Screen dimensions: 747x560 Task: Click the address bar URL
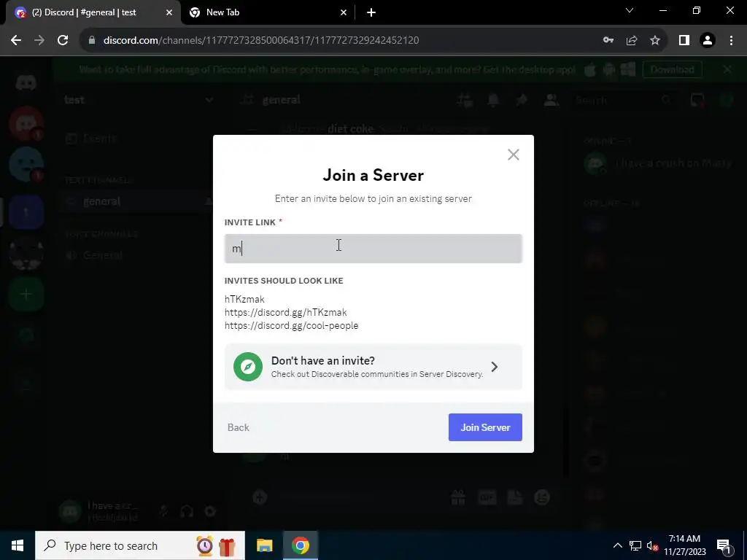tap(261, 40)
